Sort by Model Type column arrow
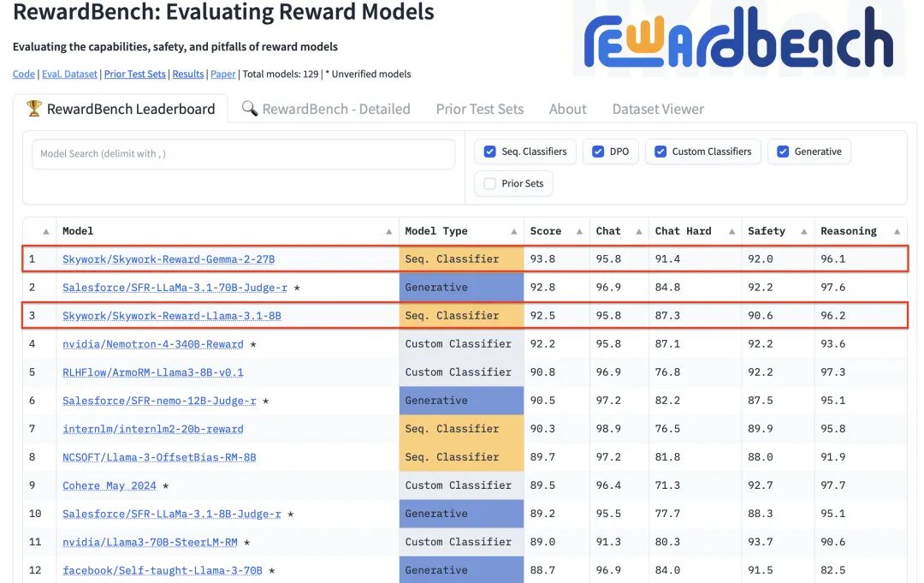 [513, 232]
